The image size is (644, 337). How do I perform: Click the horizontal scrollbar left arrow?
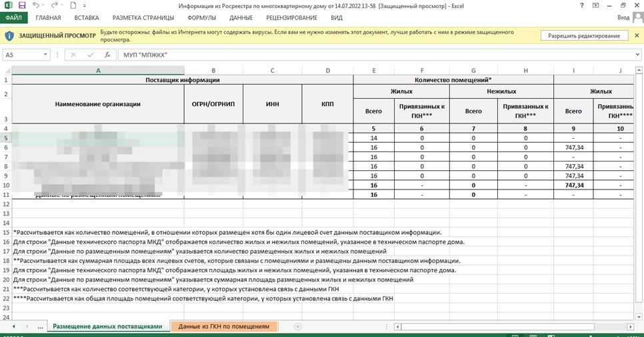pyautogui.click(x=397, y=327)
